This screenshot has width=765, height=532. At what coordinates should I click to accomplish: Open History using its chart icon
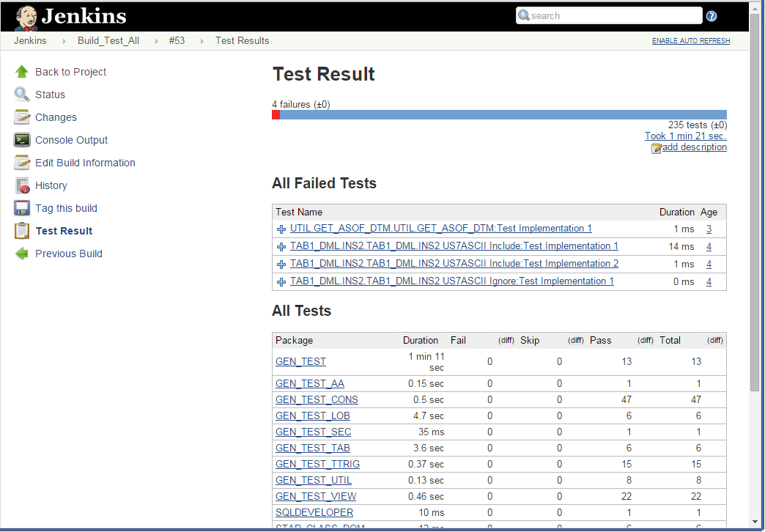coord(22,185)
